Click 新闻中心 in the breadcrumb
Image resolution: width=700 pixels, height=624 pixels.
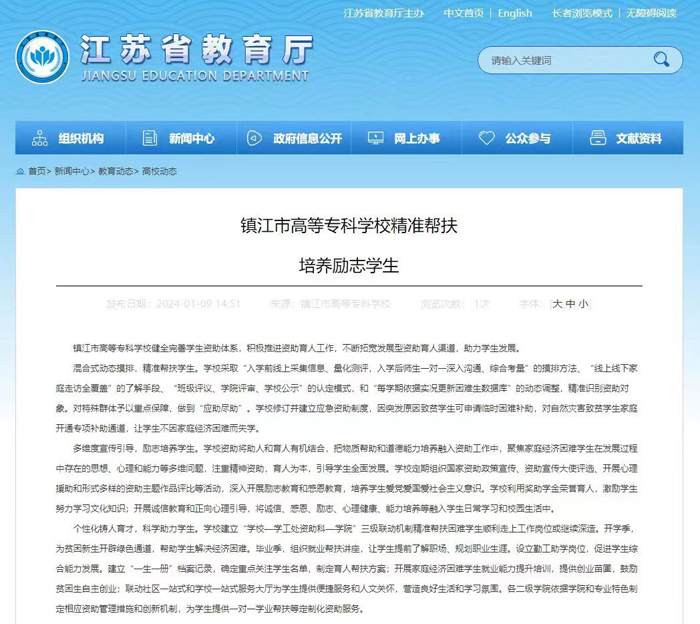71,171
